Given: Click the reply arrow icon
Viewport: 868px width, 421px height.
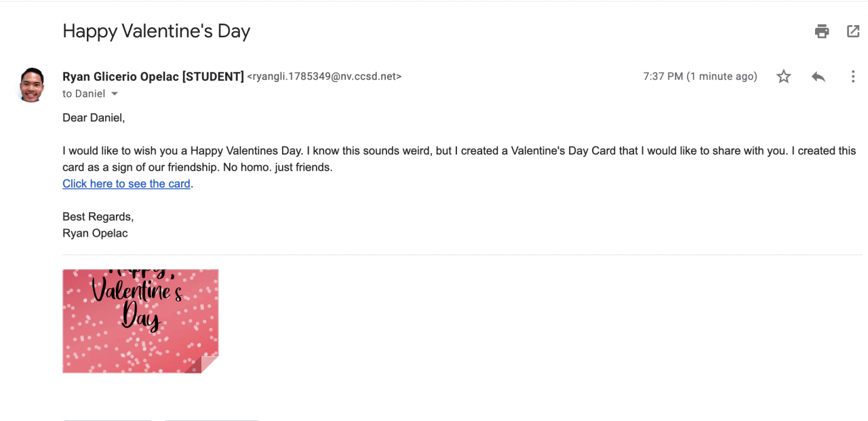Looking at the screenshot, I should point(818,77).
